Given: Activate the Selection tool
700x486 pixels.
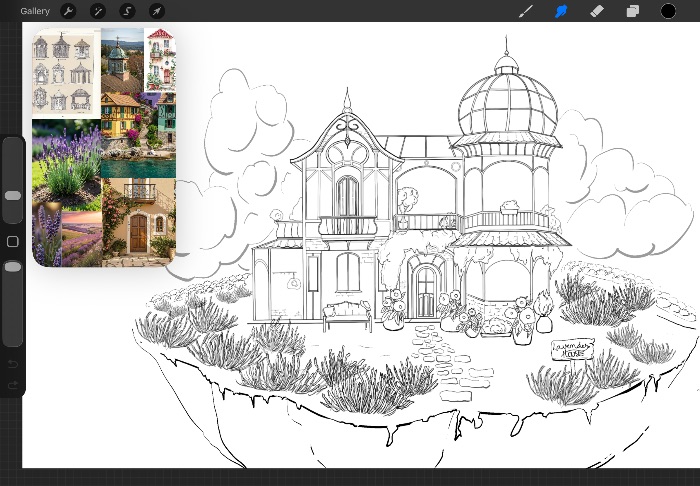Looking at the screenshot, I should (127, 11).
